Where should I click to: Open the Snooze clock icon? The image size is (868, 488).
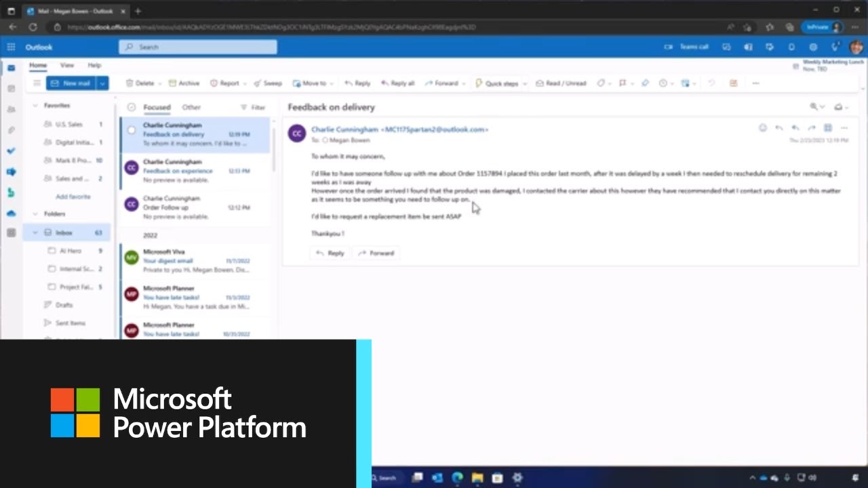pyautogui.click(x=663, y=83)
